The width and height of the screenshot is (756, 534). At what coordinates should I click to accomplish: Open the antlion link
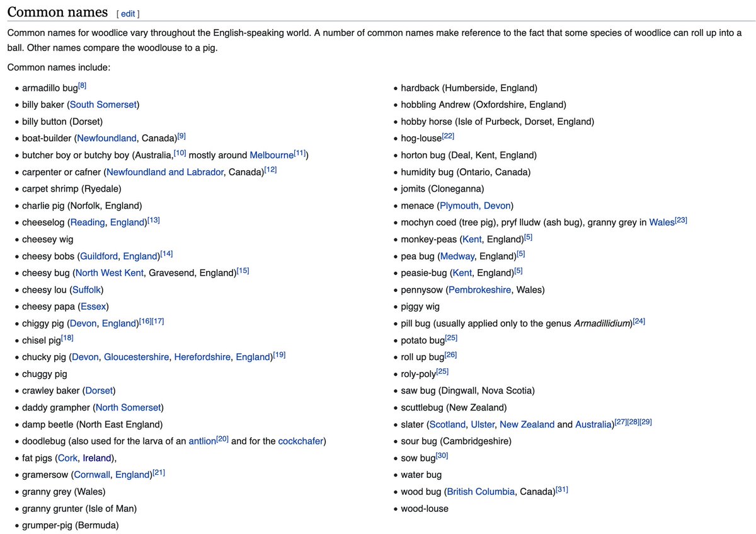202,441
